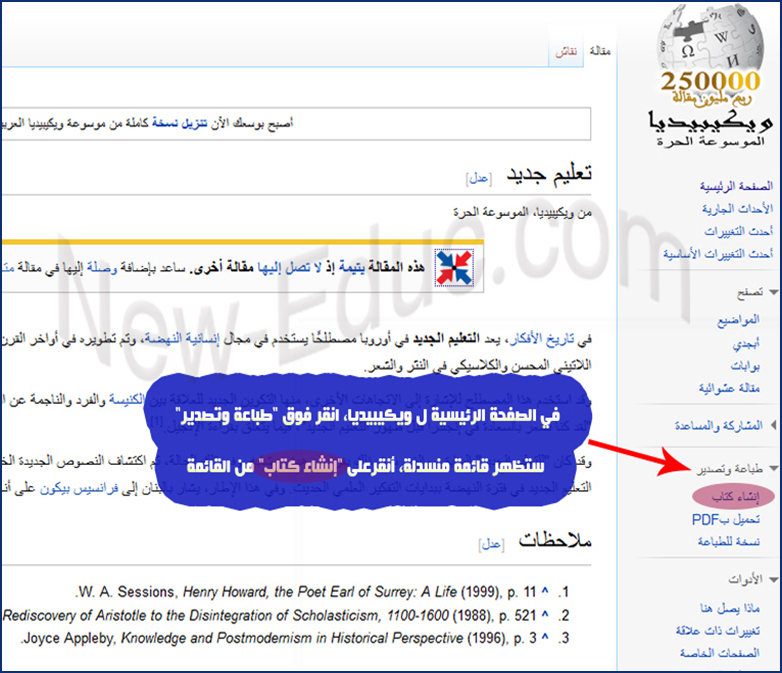The width and height of the screenshot is (782, 673).
Task: Open تاريخ الأفكار link in article text
Action: (540, 339)
